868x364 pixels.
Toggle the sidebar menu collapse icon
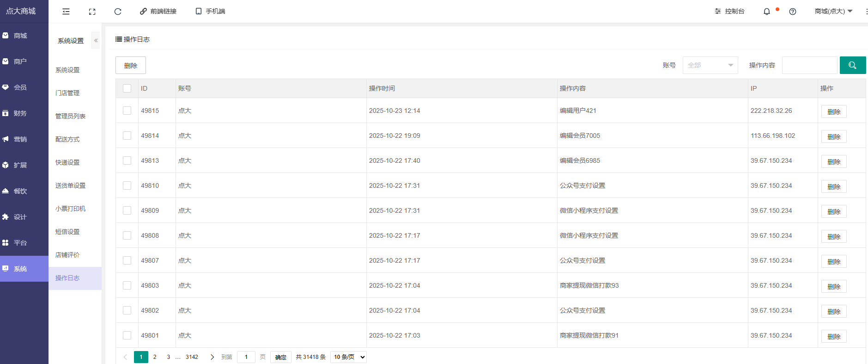(66, 12)
